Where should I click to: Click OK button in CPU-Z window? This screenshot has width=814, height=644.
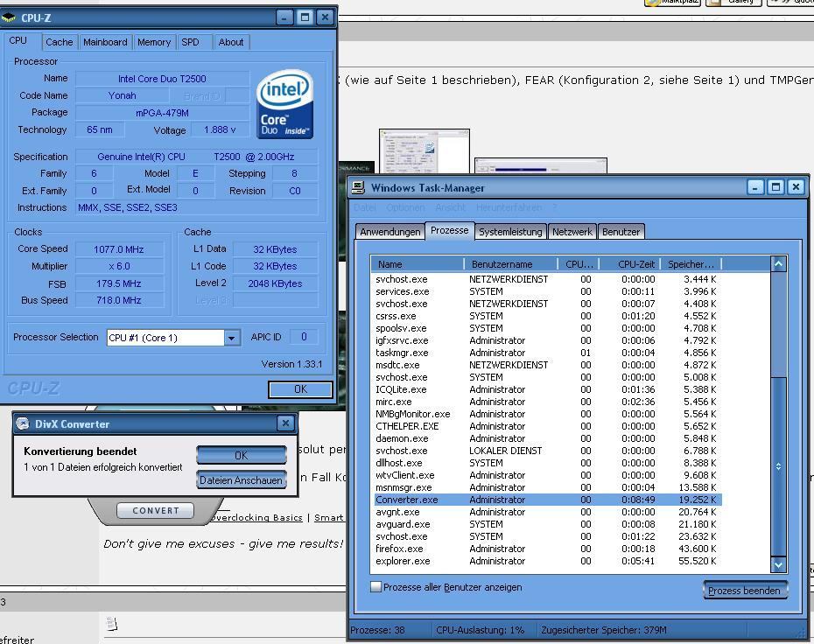point(300,389)
